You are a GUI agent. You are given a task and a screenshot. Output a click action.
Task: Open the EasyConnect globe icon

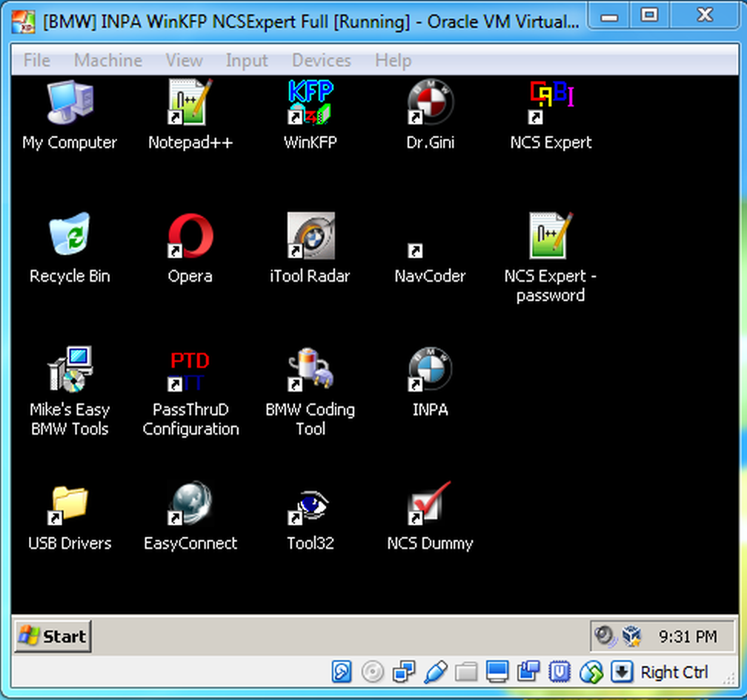tap(190, 505)
